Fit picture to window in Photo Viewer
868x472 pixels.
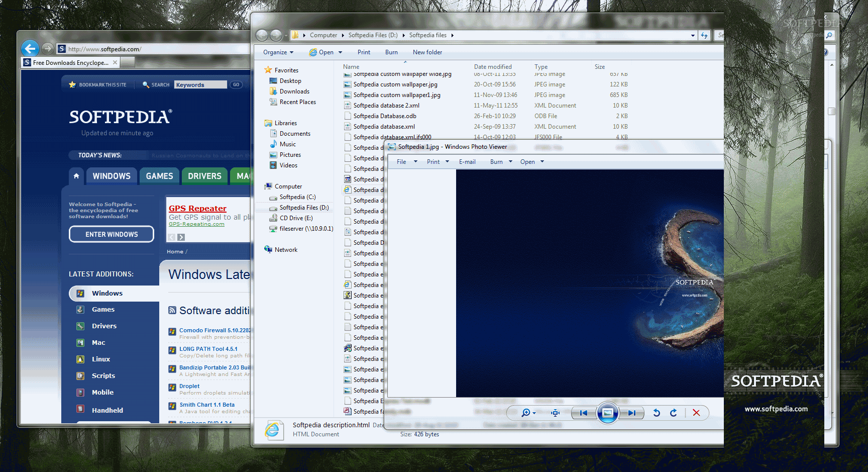click(x=555, y=413)
